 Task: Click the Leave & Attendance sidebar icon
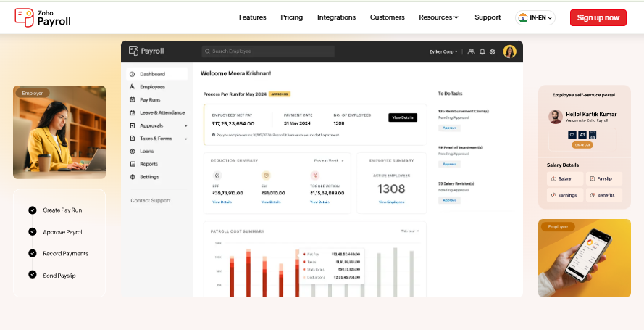point(133,112)
